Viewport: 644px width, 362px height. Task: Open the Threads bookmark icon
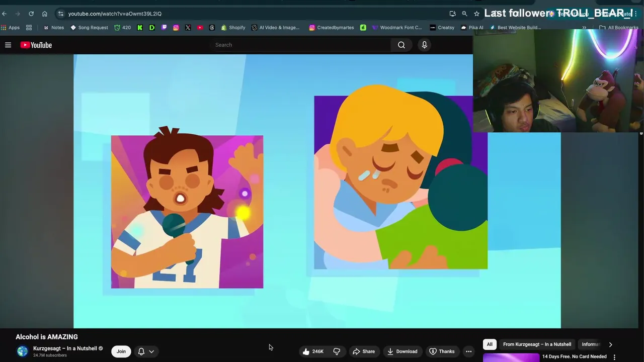click(212, 28)
